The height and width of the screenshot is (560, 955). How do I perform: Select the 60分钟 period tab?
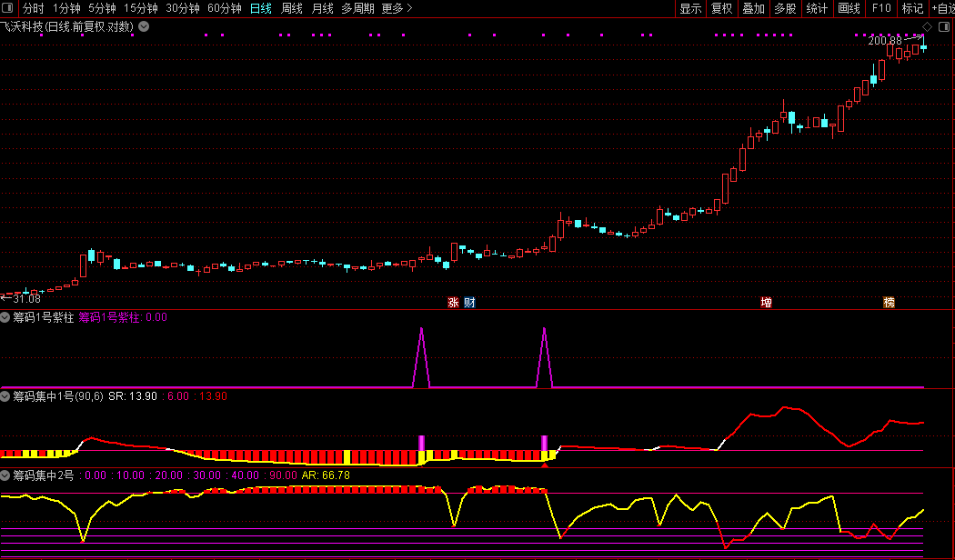coord(224,9)
